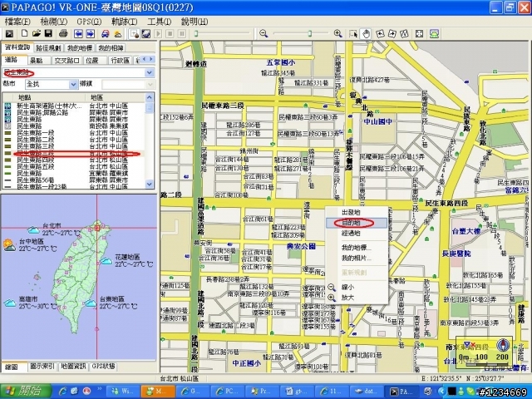Open a file with the folder icon
Screen dimensions: 532x399
click(37, 33)
